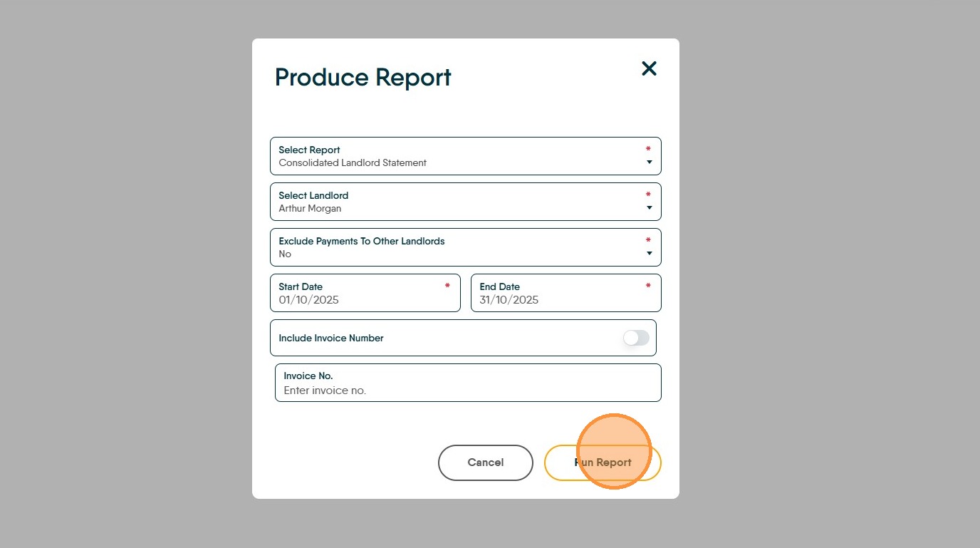Click the Produce Report heading text

tap(363, 77)
